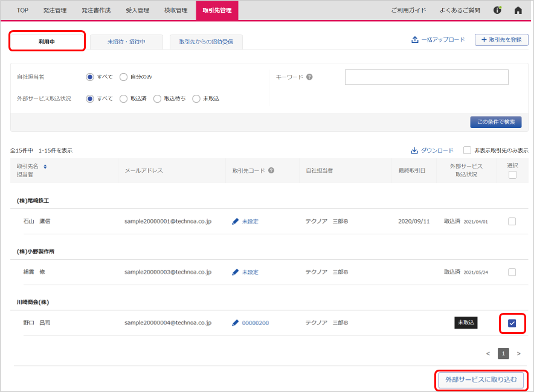Screen dimensions: 534x392
Task: Toggle select-all checkbox in 選択 header
Action: (512, 175)
